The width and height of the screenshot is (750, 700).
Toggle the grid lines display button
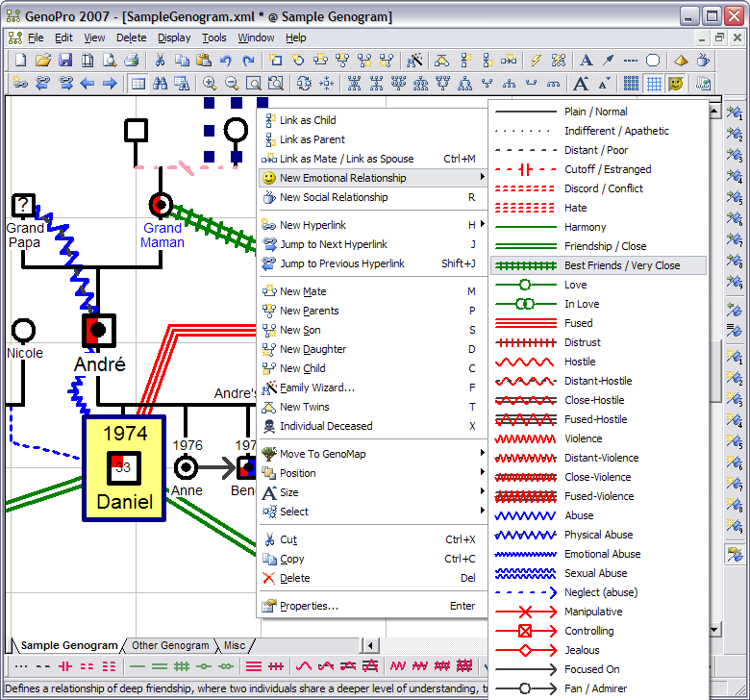[x=653, y=84]
